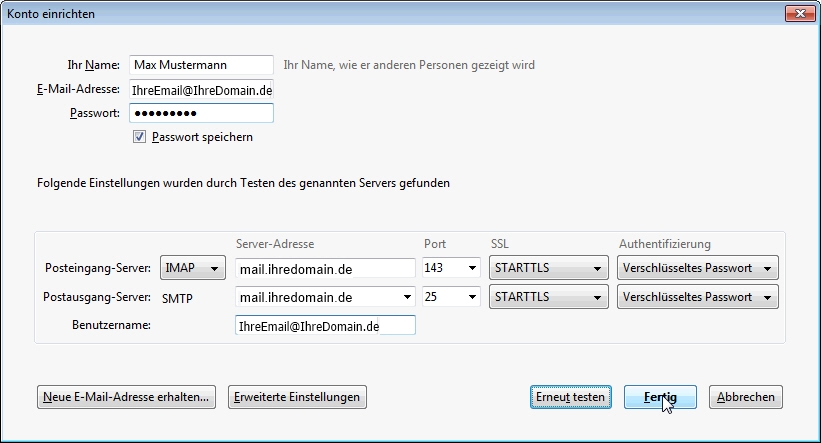Open Postausgang SSL STARTTLS dropdown
Image resolution: width=821 pixels, height=443 pixels.
click(549, 297)
